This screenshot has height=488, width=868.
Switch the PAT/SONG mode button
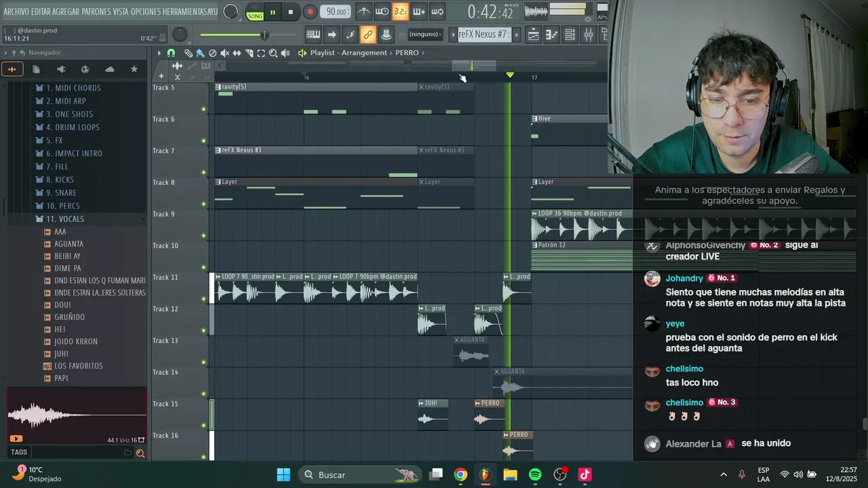[x=255, y=12]
